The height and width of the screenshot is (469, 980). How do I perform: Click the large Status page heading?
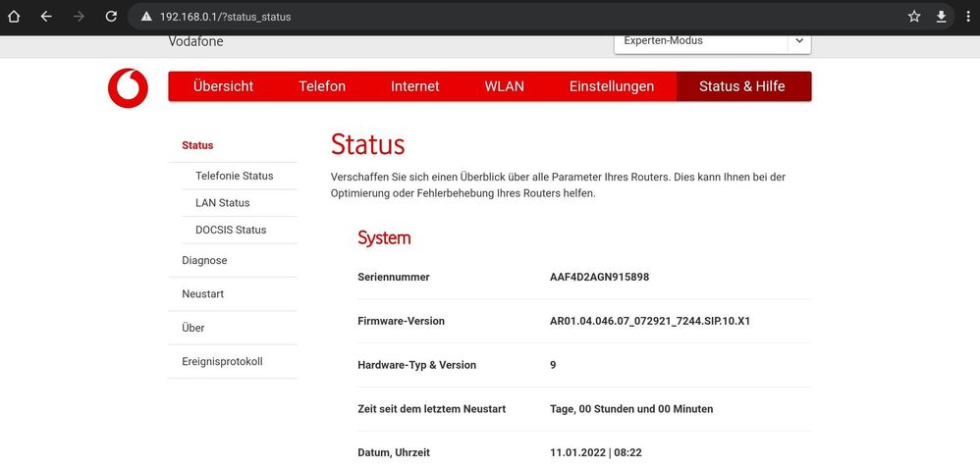click(x=367, y=144)
